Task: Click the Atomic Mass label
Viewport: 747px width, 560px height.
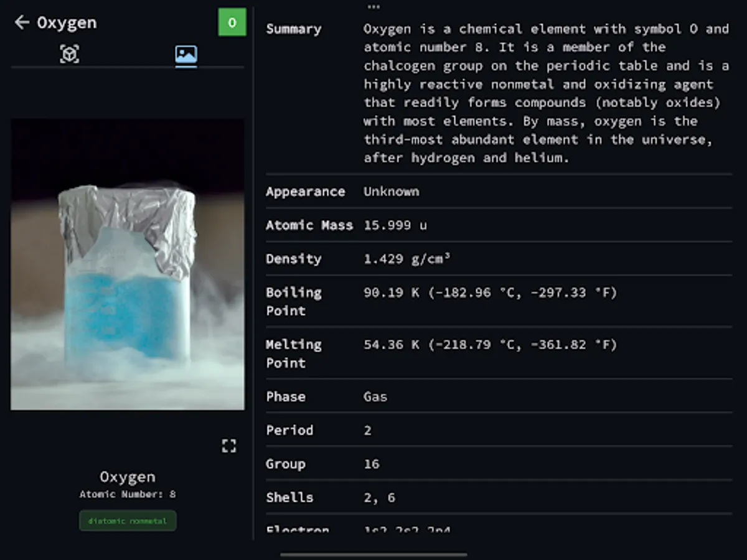Action: [309, 225]
